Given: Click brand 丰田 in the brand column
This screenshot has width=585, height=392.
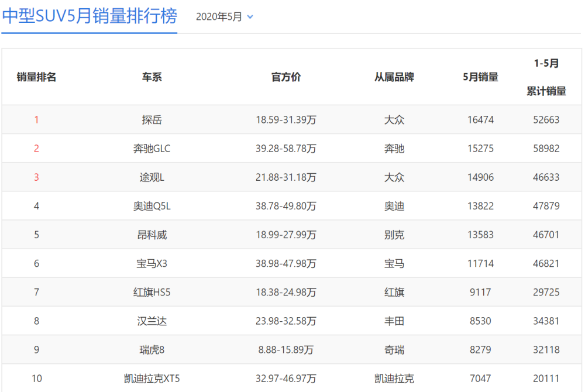Looking at the screenshot, I should 394,321.
